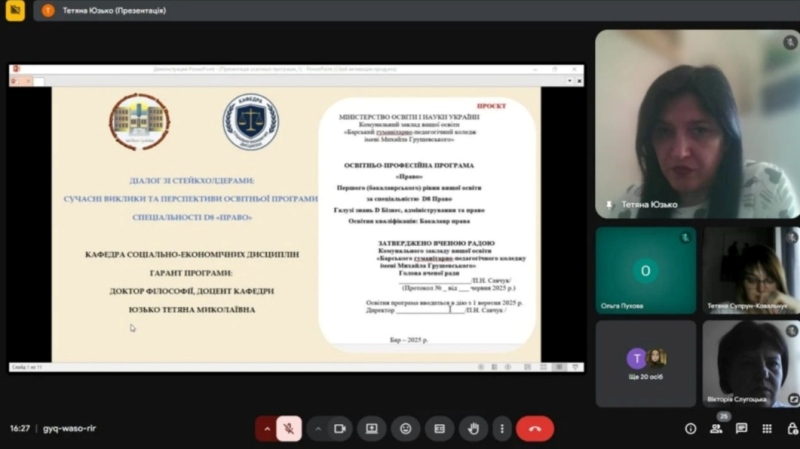Viewport: 800px width, 449px height.
Task: Click the mute indicator on Ольга Пухова tile
Action: pyautogui.click(x=685, y=238)
